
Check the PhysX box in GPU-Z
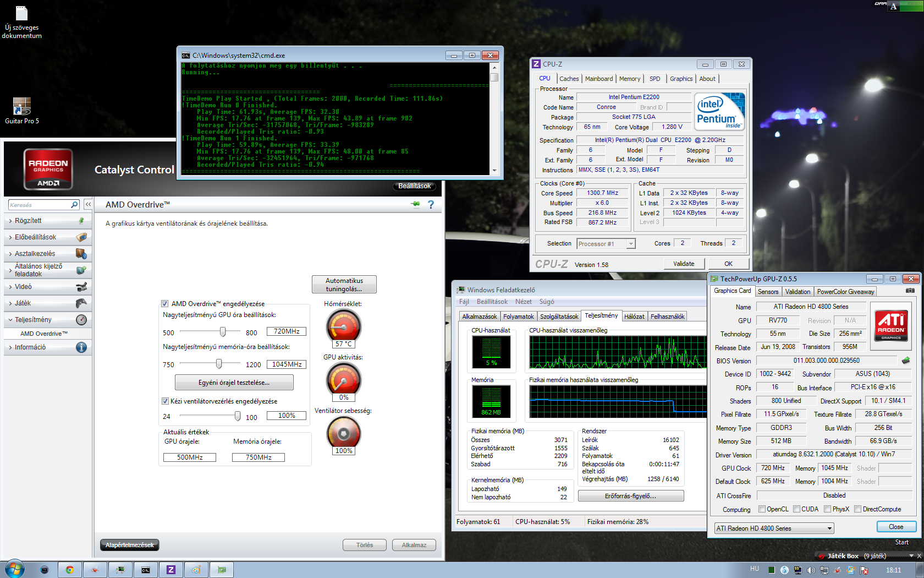pyautogui.click(x=828, y=509)
